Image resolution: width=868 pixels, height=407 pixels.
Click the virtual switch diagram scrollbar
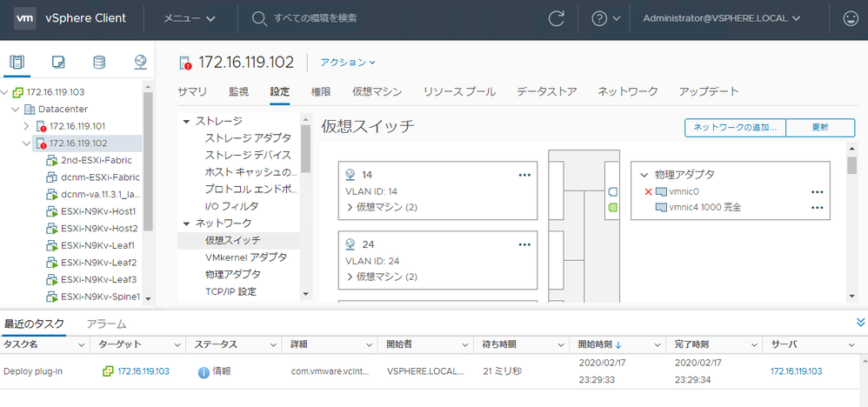[x=851, y=165]
